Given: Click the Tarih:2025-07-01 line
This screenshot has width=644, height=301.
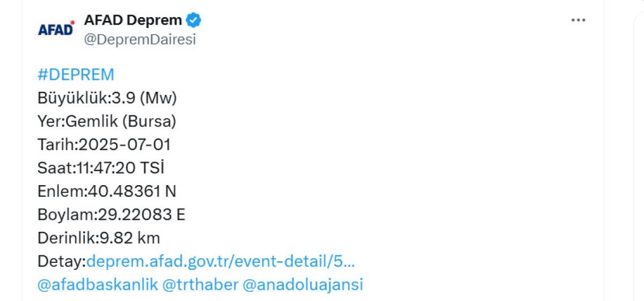Looking at the screenshot, I should click(x=104, y=145).
